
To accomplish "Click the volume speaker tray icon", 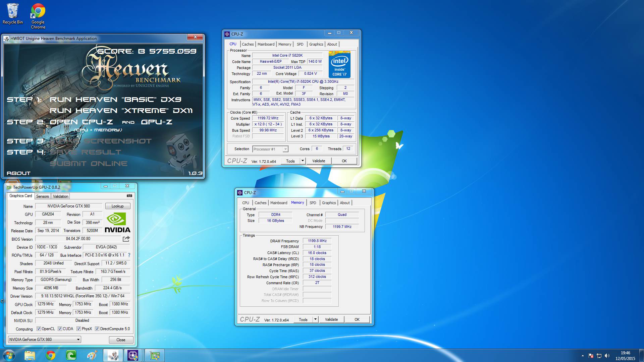I will (607, 356).
